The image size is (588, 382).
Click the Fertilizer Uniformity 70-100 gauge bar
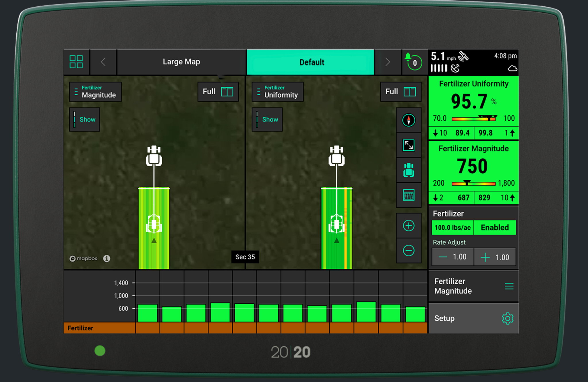point(474,118)
